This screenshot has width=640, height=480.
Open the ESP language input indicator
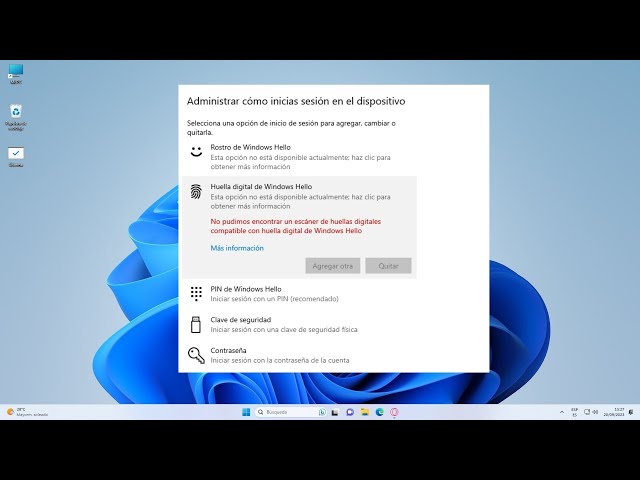tap(574, 412)
